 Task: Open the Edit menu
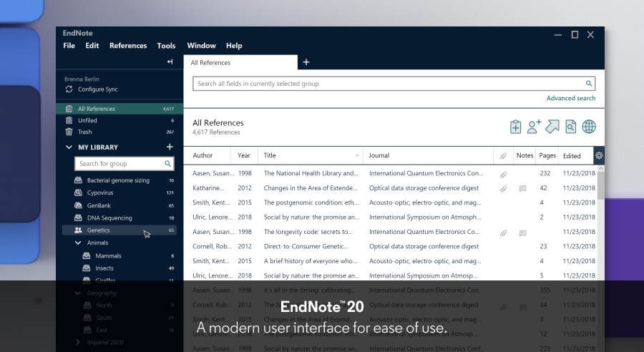click(x=92, y=46)
